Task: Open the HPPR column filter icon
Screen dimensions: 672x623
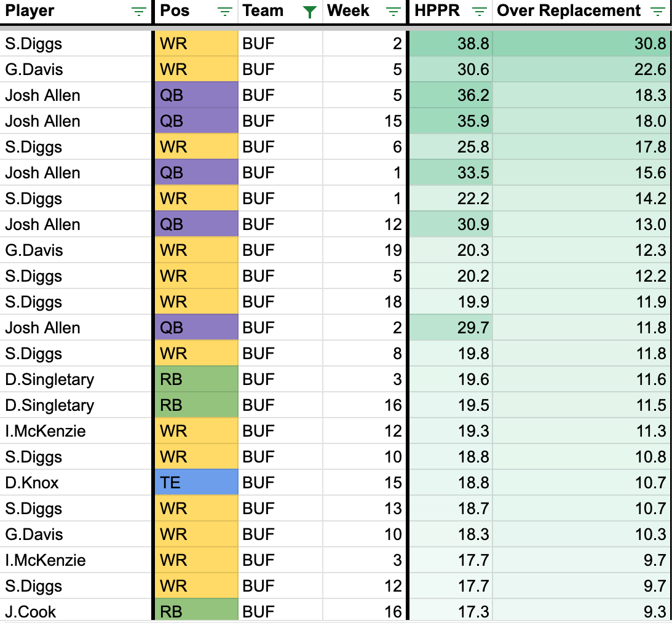Action: (480, 12)
